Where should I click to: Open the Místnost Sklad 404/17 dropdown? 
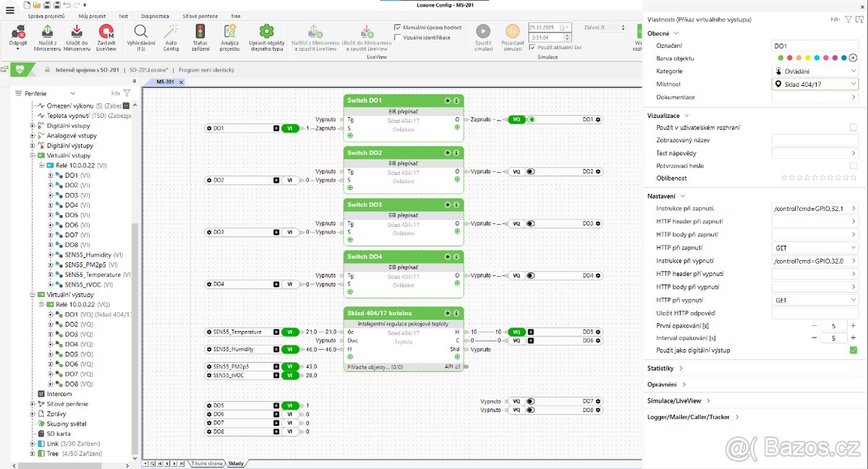tap(815, 84)
